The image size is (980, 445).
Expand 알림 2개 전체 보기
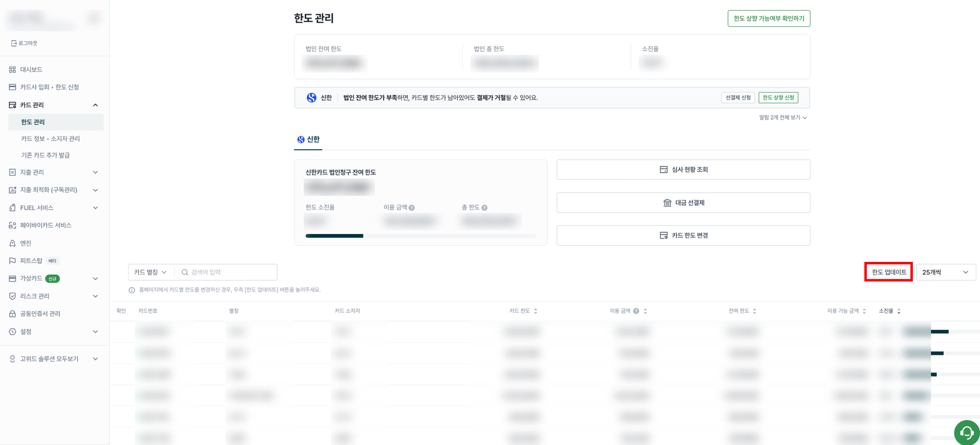click(783, 117)
